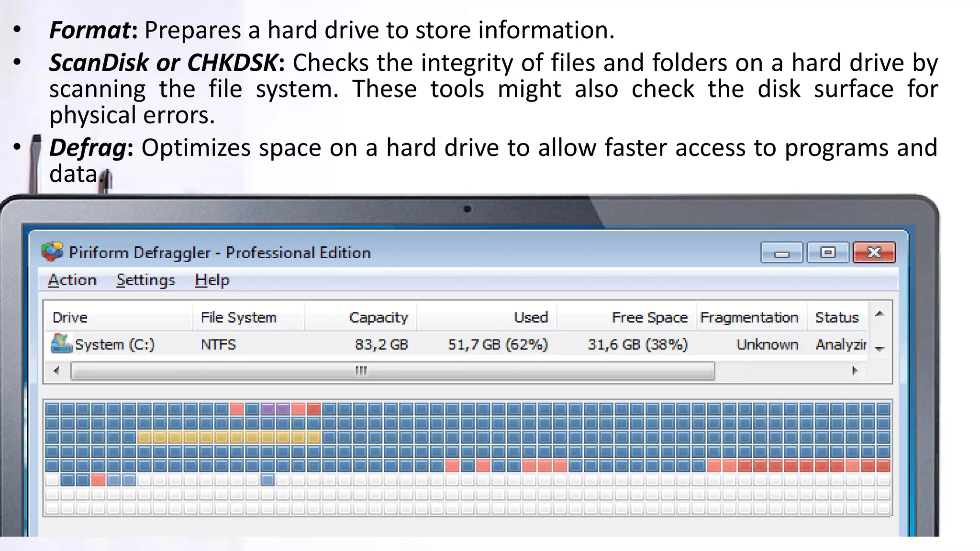Screen dimensions: 980x551
Task: Sort by the Status column header
Action: pyautogui.click(x=837, y=317)
